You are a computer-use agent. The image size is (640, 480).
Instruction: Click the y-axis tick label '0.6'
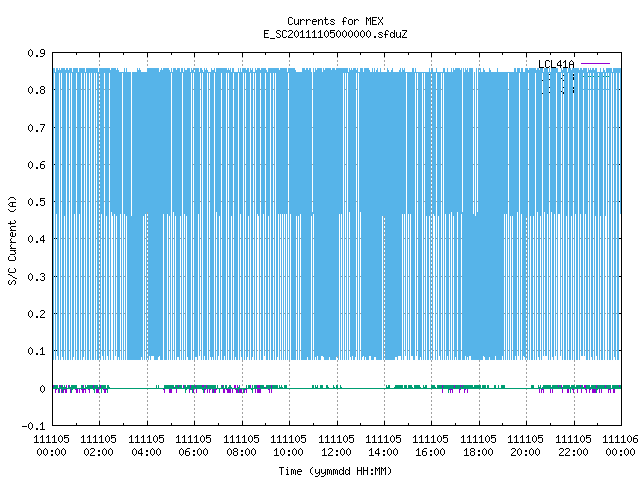pyautogui.click(x=36, y=165)
